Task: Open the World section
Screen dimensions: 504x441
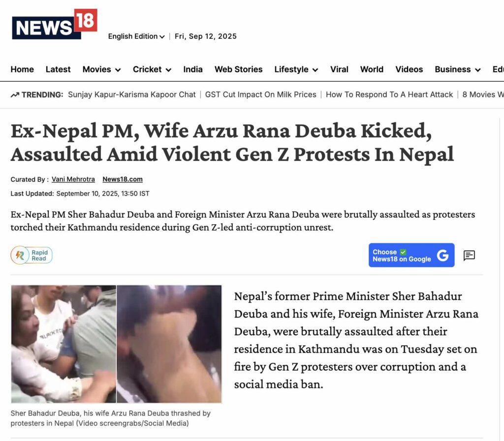Action: point(372,69)
